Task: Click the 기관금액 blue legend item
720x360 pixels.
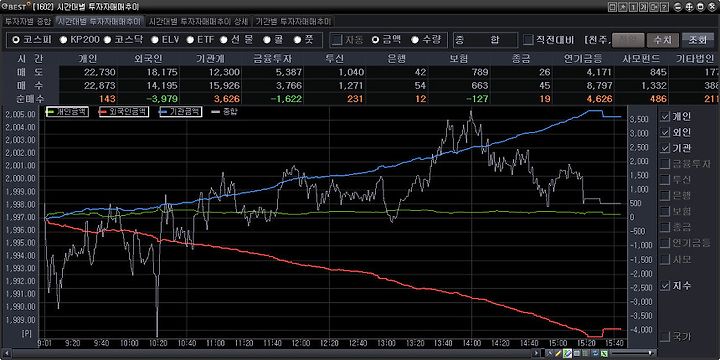Action: tap(180, 112)
